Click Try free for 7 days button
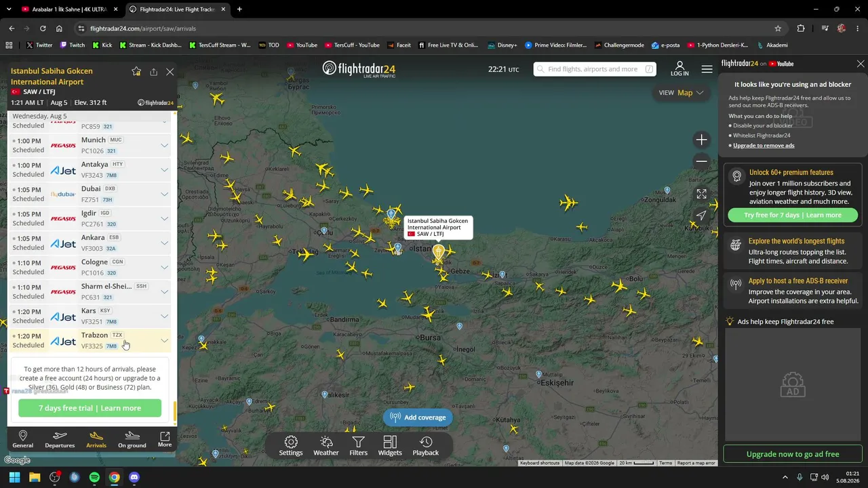 (x=793, y=215)
